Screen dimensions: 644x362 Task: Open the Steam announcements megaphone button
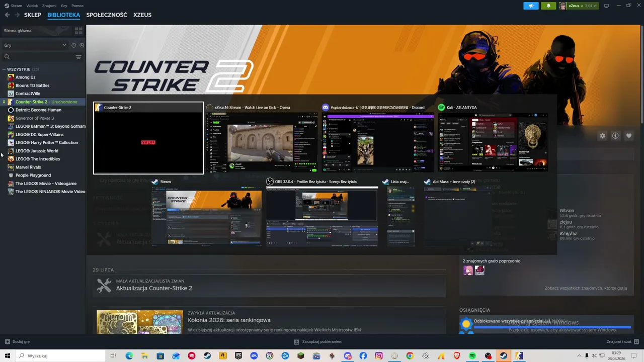click(x=531, y=6)
